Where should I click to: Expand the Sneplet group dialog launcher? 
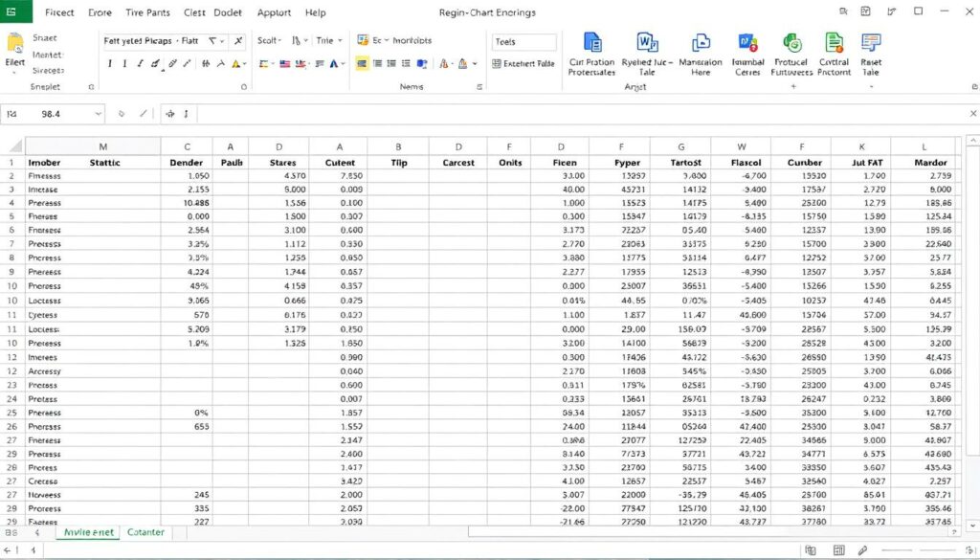coord(91,87)
